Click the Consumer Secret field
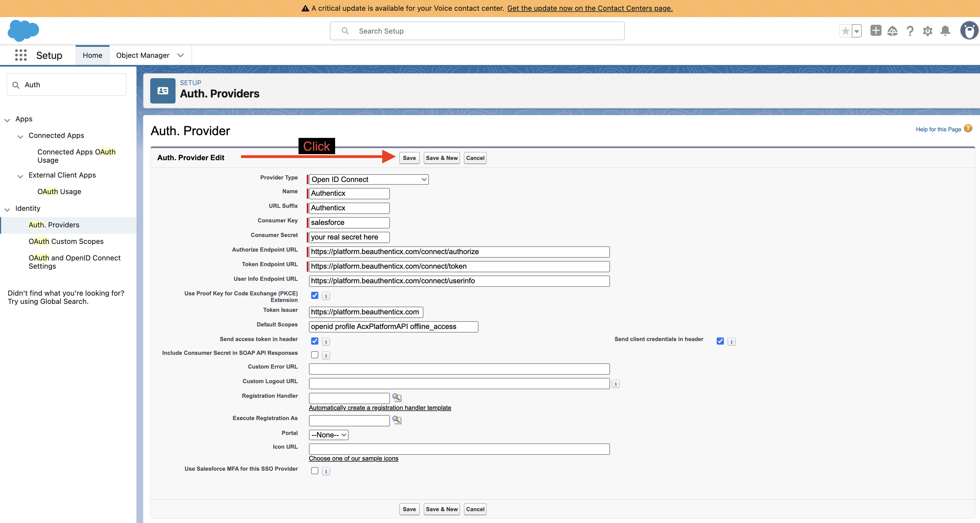Screen dimensions: 980x523 pyautogui.click(x=349, y=237)
